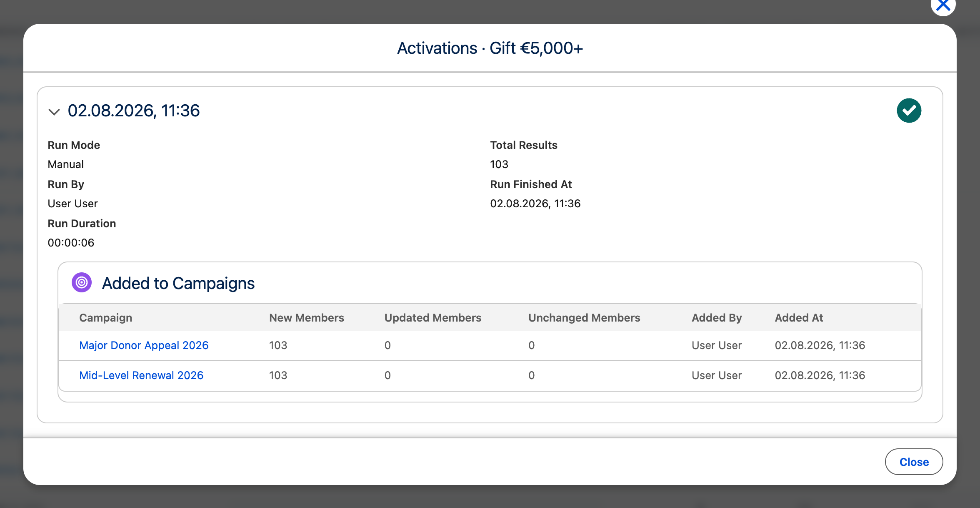Click the run heading 02.08.2026, 11:36

click(134, 111)
